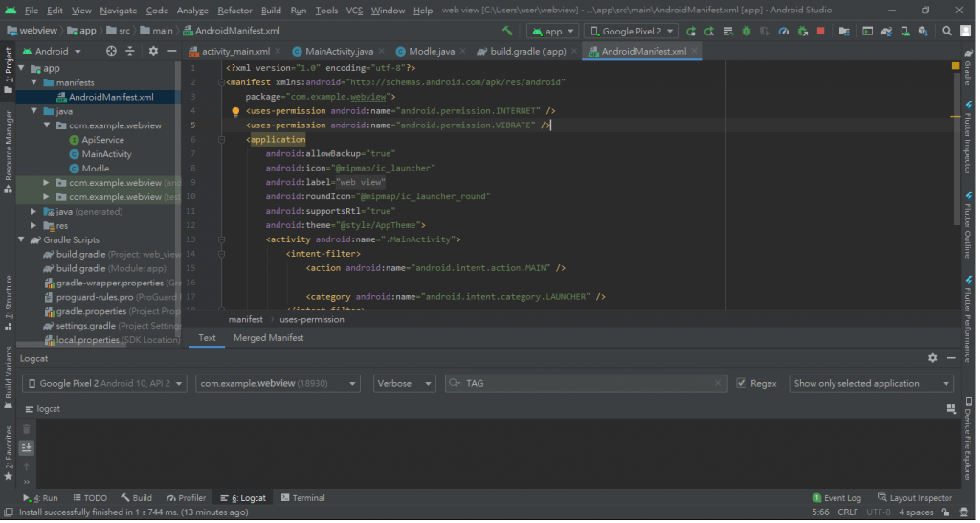Image resolution: width=980 pixels, height=523 pixels.
Task: Open the com.example.webview process dropdown
Action: [x=278, y=385]
